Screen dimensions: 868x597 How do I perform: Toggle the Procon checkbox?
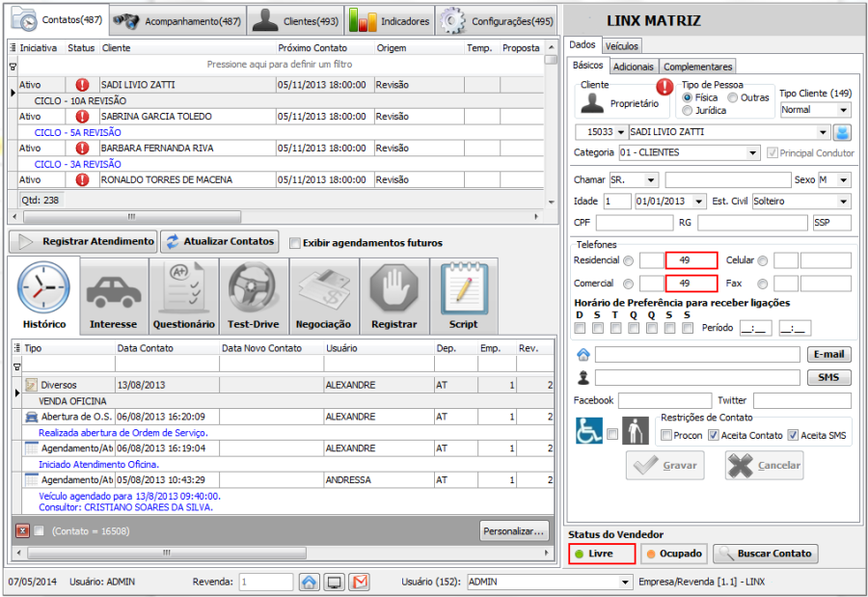tap(666, 435)
